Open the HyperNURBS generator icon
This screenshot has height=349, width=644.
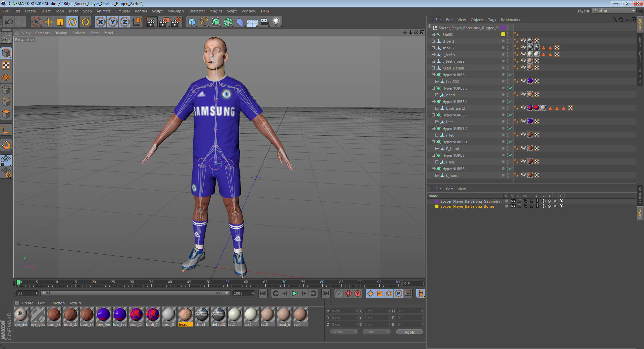[216, 22]
